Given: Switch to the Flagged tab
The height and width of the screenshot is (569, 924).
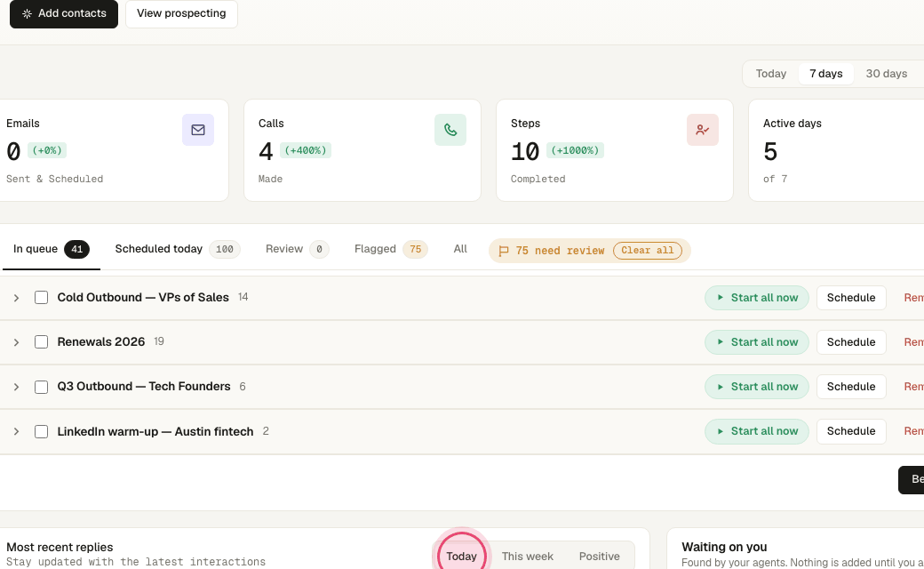Looking at the screenshot, I should 391,250.
